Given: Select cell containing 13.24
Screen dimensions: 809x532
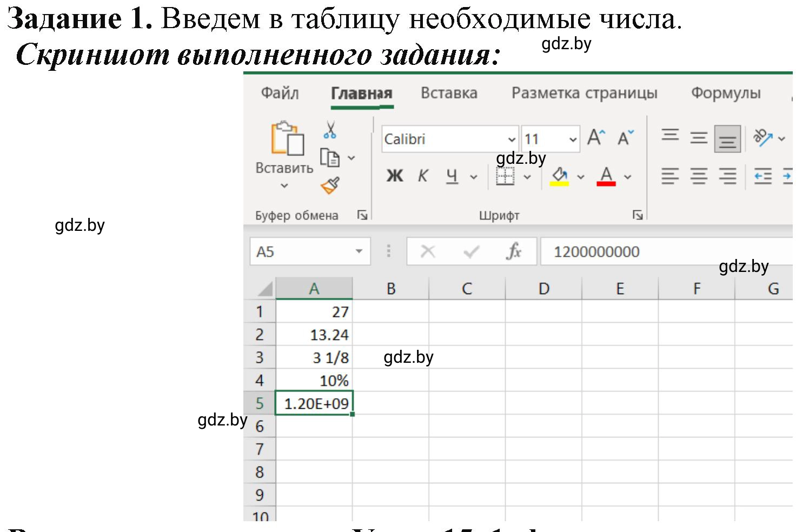Looking at the screenshot, I should tap(314, 334).
